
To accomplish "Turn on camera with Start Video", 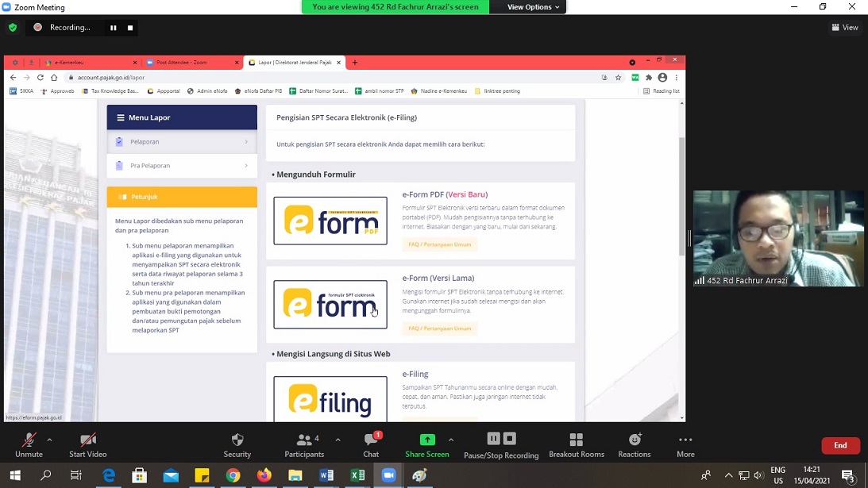I will (88, 440).
